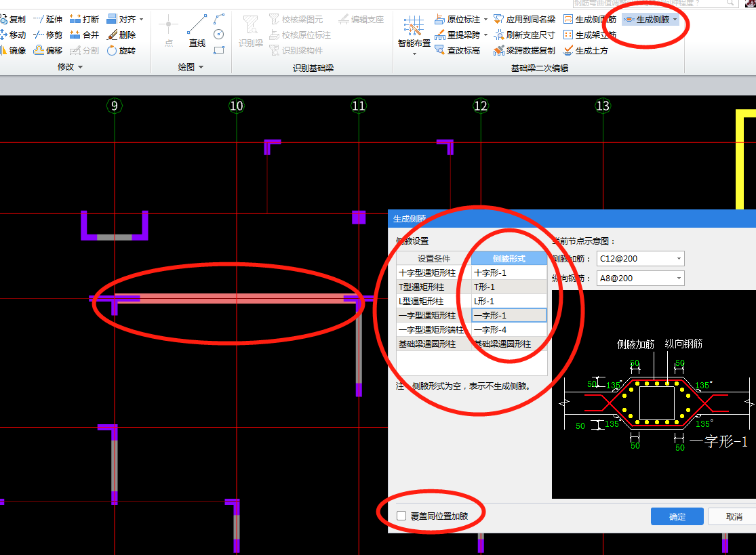Click axis bubble number 12

point(481,106)
